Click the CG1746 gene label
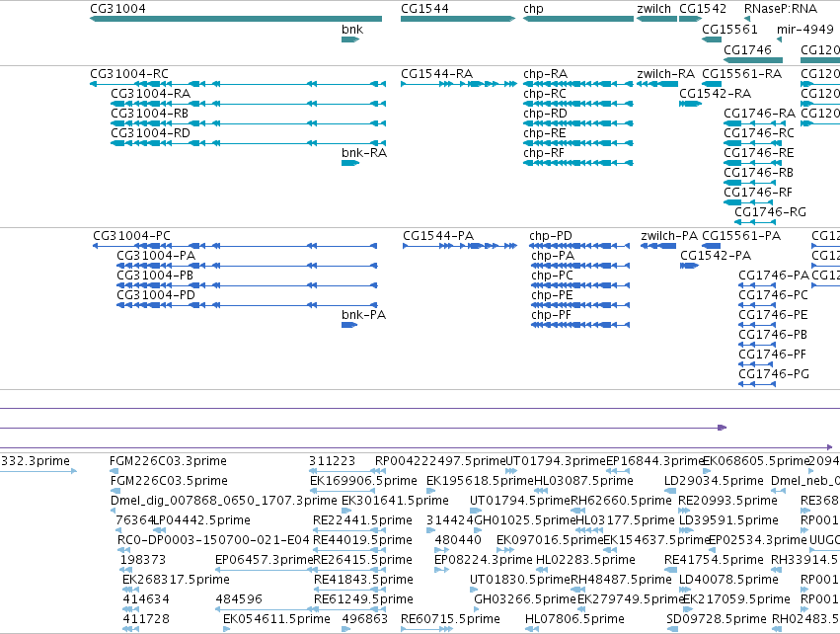This screenshot has height=634, width=840. (x=747, y=49)
